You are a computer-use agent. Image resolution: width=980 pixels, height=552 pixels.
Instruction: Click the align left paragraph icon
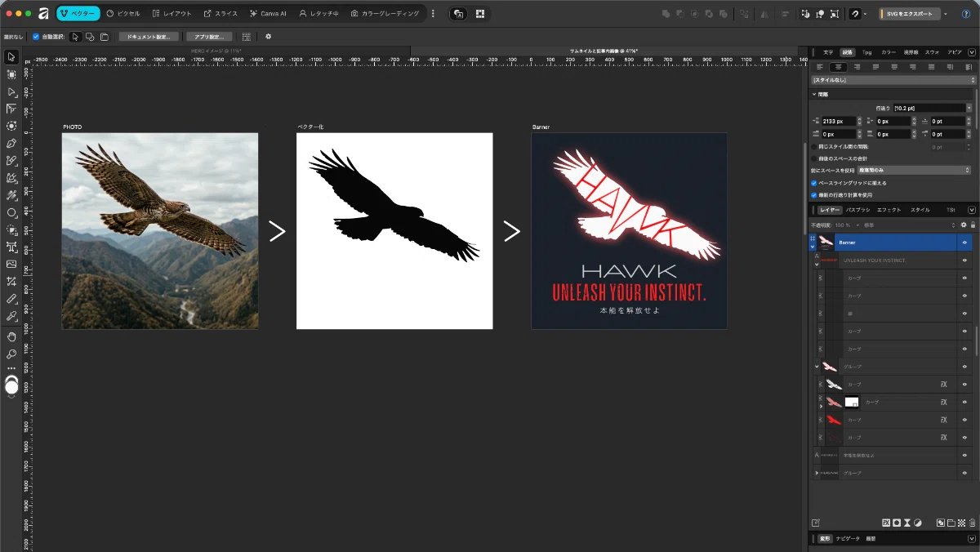(820, 67)
